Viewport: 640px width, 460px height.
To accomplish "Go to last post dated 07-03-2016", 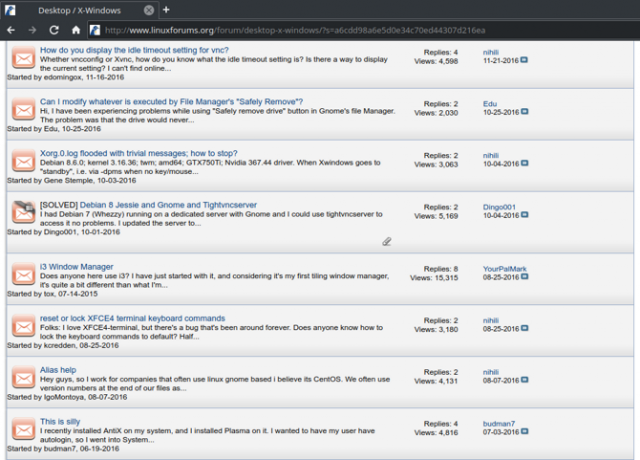I will coord(524,432).
